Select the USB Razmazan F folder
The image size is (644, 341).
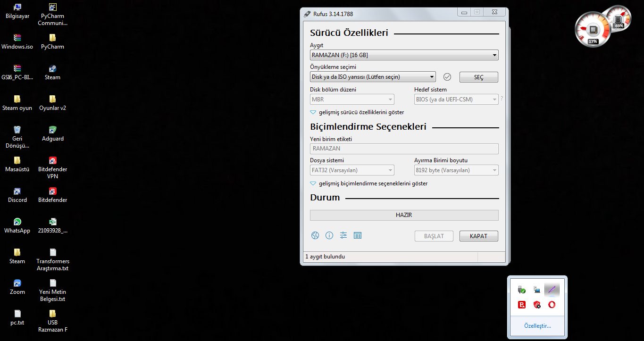53,321
